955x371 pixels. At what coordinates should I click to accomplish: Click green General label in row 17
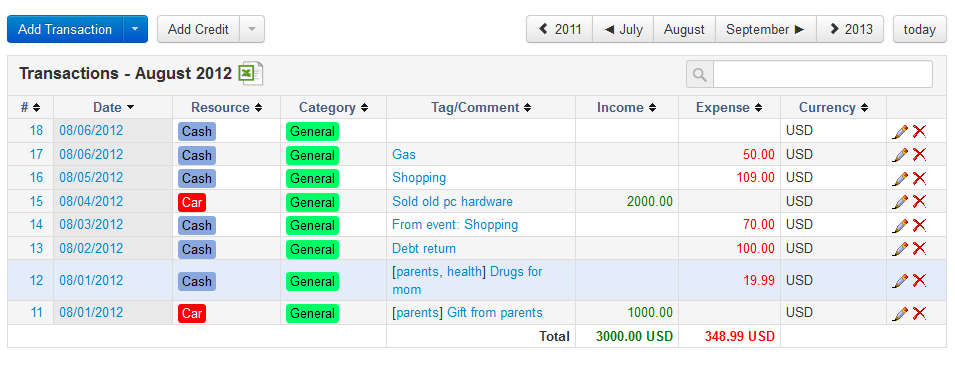[312, 155]
